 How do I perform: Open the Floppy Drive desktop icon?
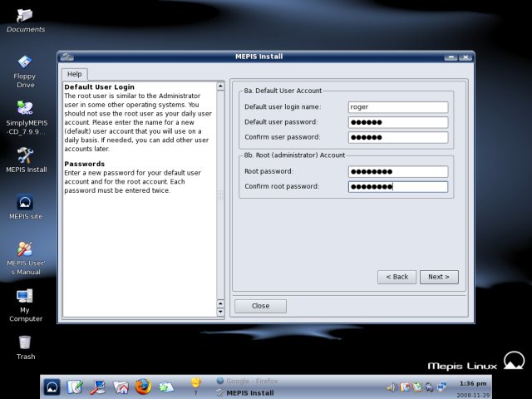(x=26, y=71)
